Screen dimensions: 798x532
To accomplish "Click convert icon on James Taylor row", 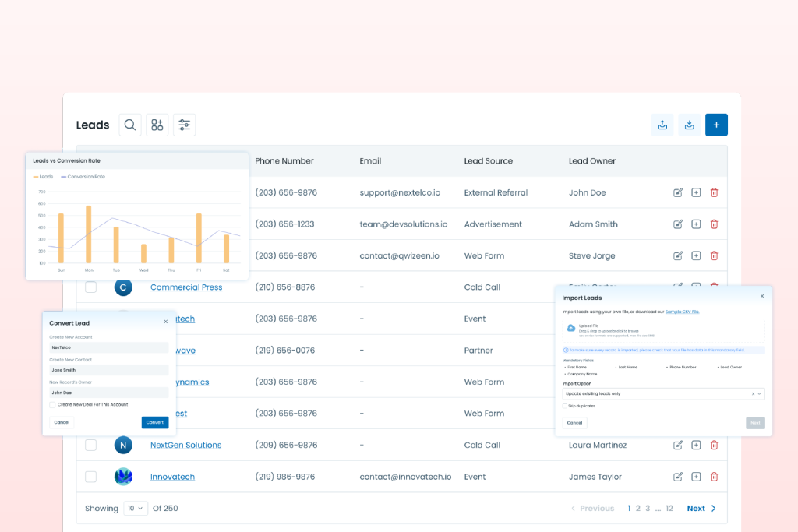I will [x=696, y=477].
